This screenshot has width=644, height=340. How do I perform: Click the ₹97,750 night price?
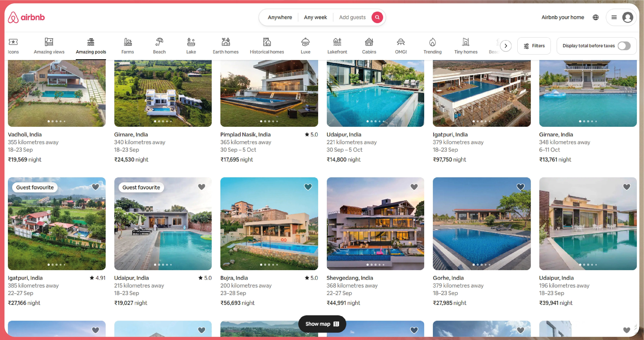[449, 159]
